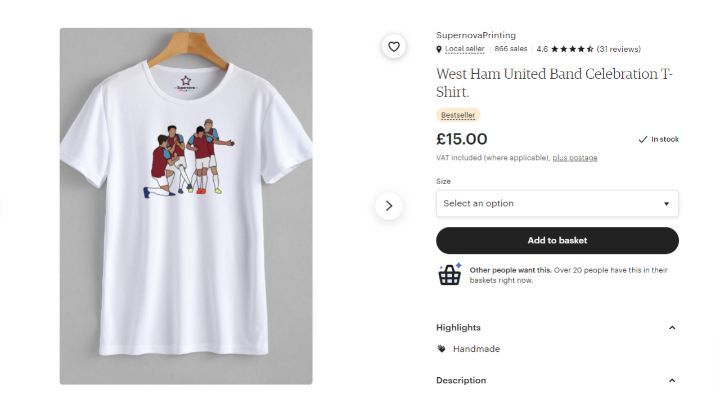Image resolution: width=720 pixels, height=398 pixels.
Task: Click the Size dropdown arrow
Action: click(666, 204)
